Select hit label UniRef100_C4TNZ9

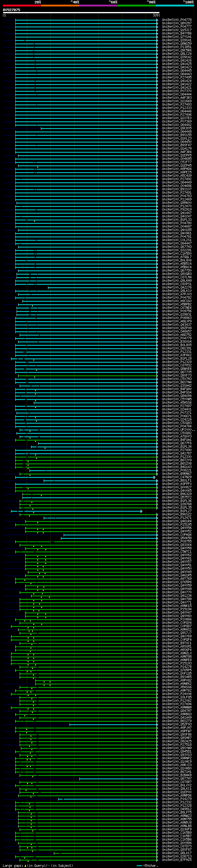tap(176, 477)
